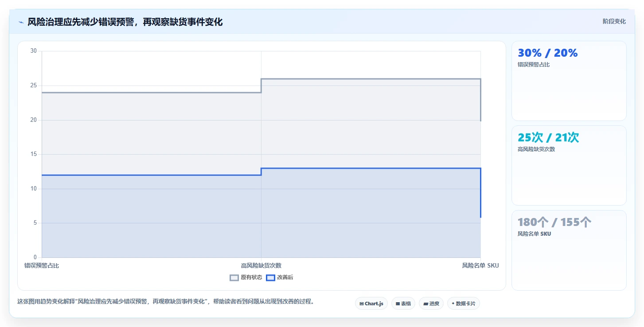The image size is (644, 327).
Task: Click the 表格 tag chip
Action: [x=403, y=304]
